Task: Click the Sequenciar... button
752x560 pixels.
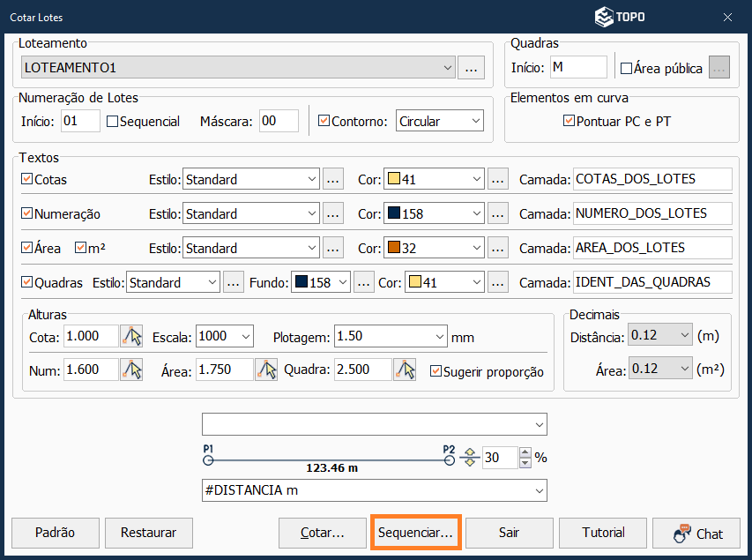Action: pyautogui.click(x=415, y=533)
